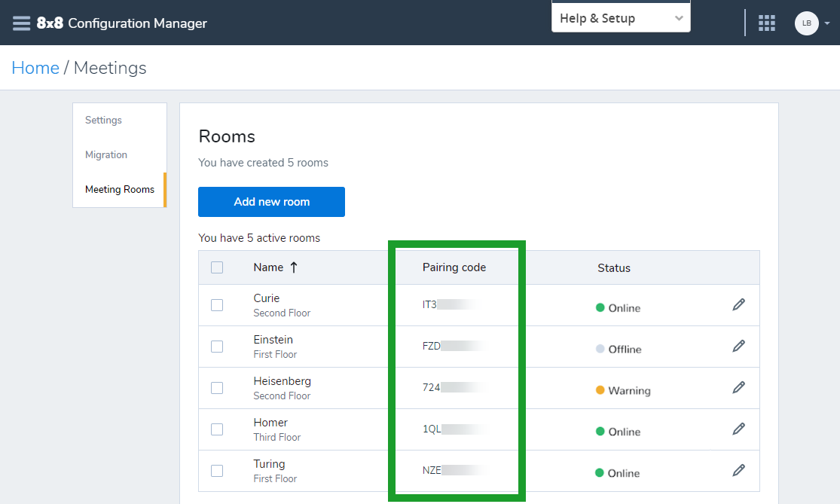This screenshot has width=840, height=504.
Task: Select the Heisenberg room checkbox
Action: (x=217, y=388)
